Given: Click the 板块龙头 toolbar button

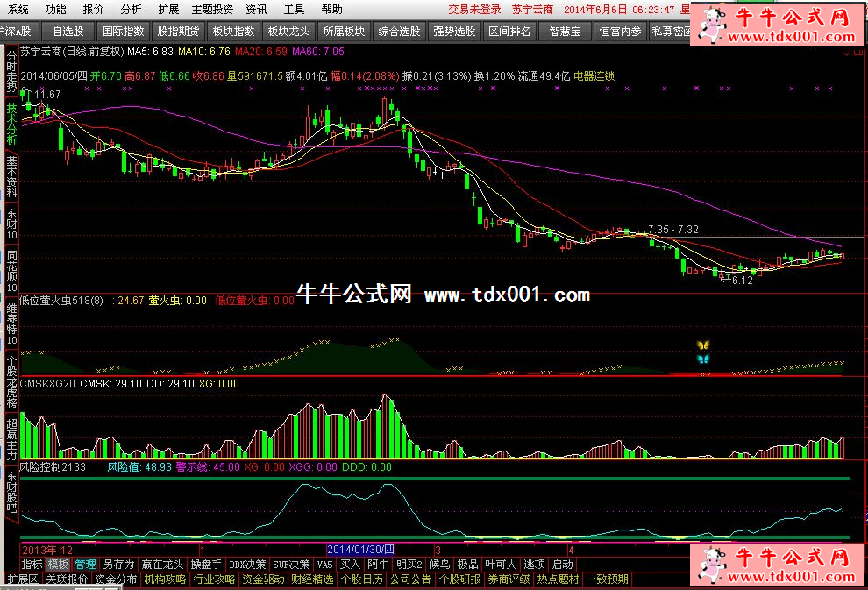Looking at the screenshot, I should tap(288, 31).
